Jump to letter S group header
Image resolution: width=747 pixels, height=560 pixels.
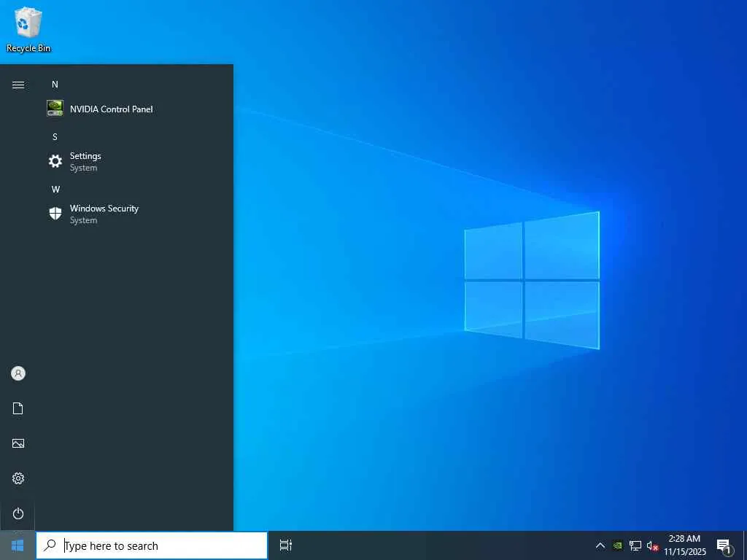coord(55,136)
